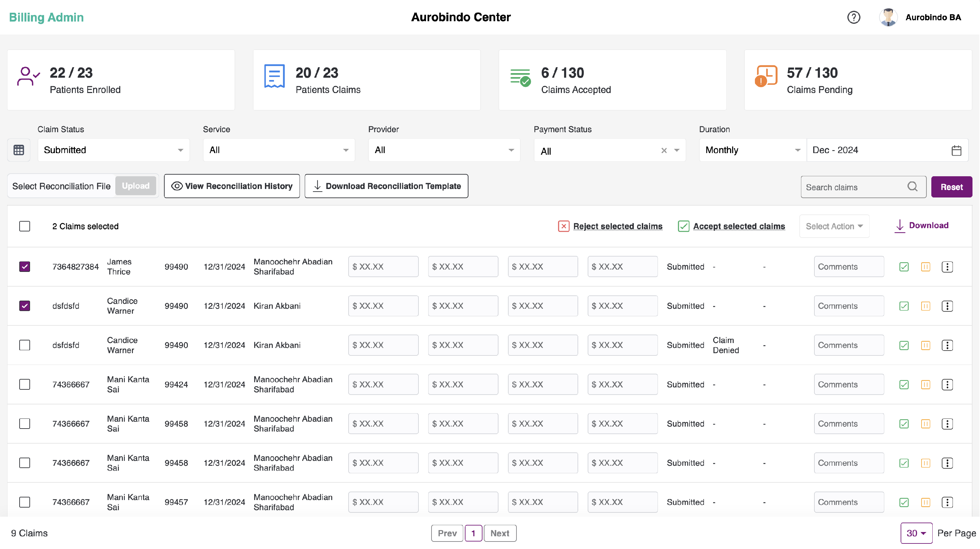The width and height of the screenshot is (980, 549).
Task: Go to page 1 in pagination
Action: (473, 533)
